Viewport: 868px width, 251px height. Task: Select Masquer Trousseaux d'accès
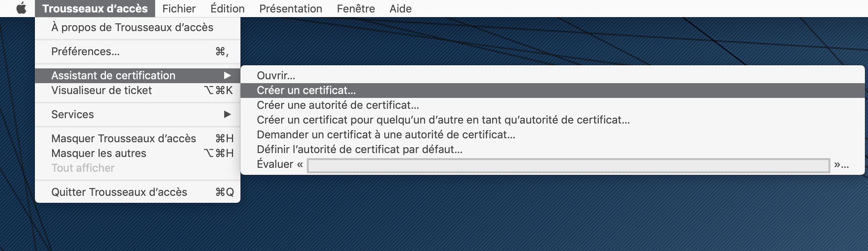pos(138,138)
